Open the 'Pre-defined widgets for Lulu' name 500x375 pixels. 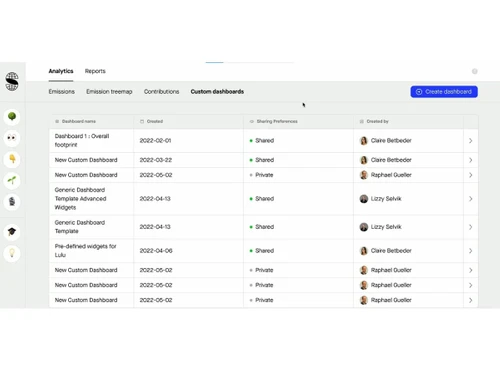(85, 251)
